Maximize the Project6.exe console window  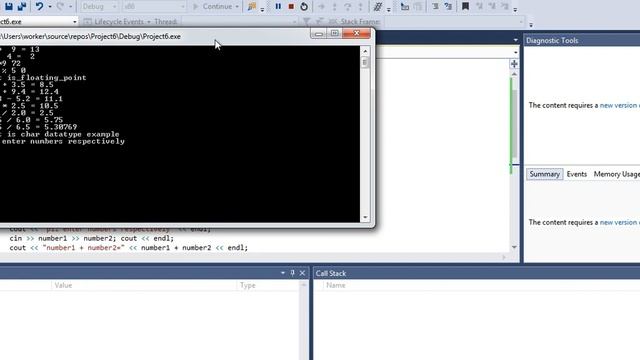pyautogui.click(x=335, y=33)
